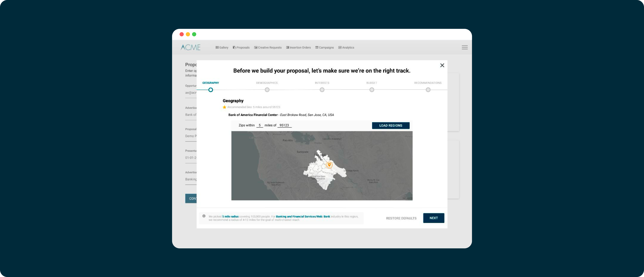The height and width of the screenshot is (277, 644).
Task: Click the macOS yellow minimize dot
Action: 188,34
